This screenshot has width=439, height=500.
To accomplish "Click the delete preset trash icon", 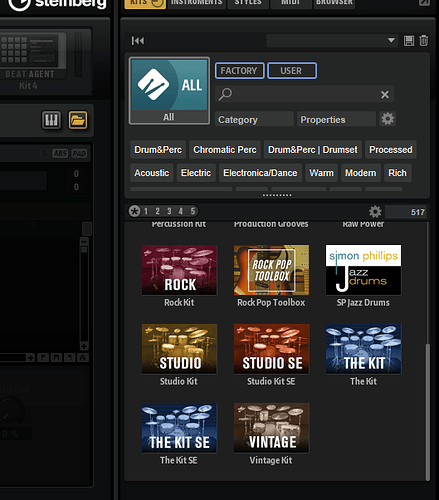I will pyautogui.click(x=424, y=41).
